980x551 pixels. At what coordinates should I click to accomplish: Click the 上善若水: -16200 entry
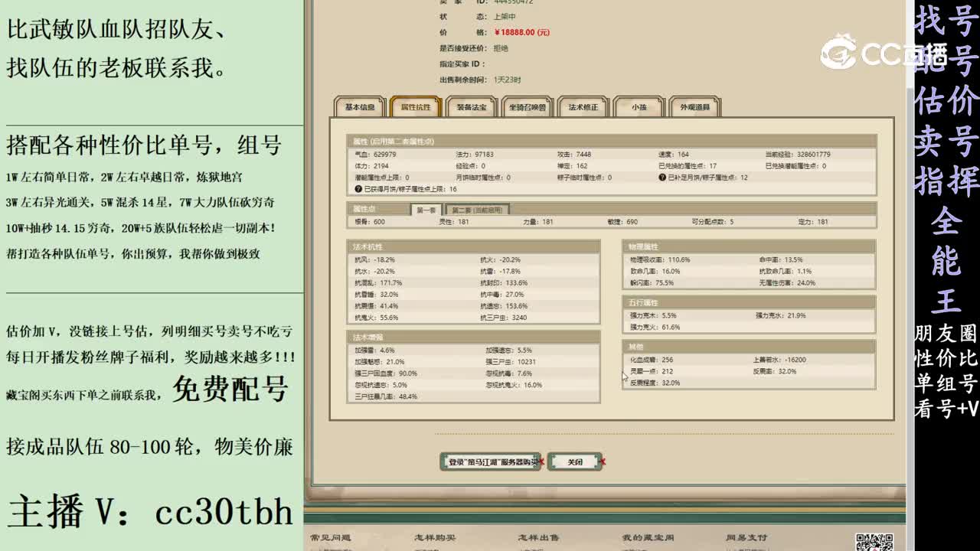point(779,360)
